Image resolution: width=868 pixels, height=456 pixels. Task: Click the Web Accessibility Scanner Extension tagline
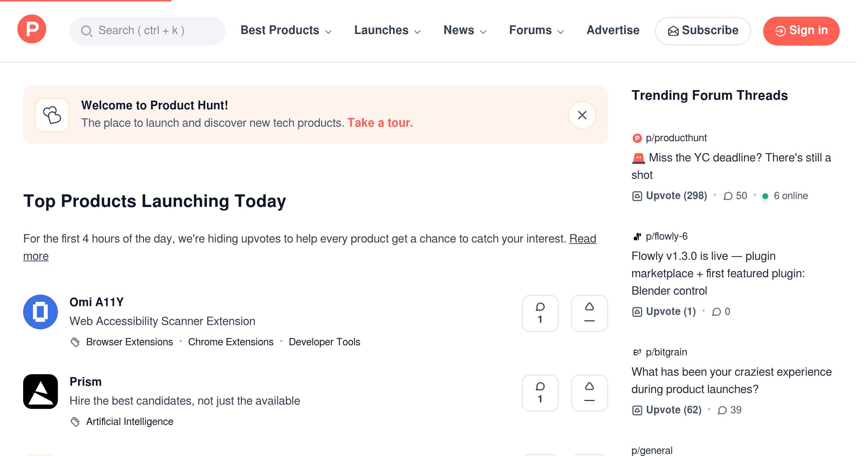point(162,321)
